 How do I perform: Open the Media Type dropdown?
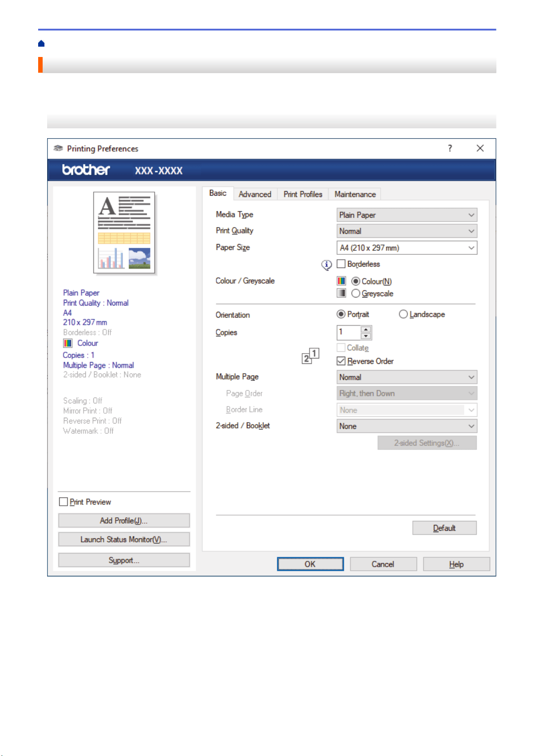(407, 215)
